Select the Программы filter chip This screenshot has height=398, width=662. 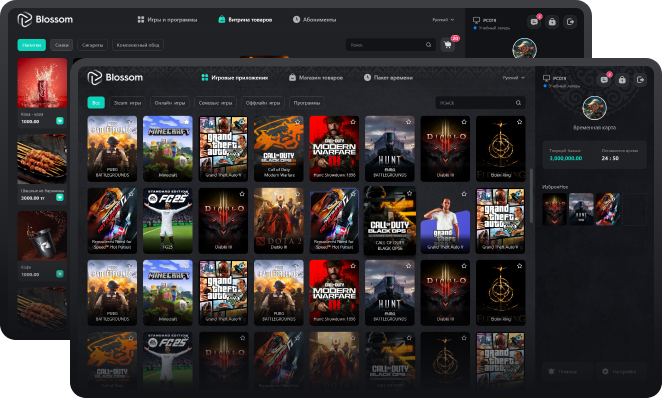307,103
